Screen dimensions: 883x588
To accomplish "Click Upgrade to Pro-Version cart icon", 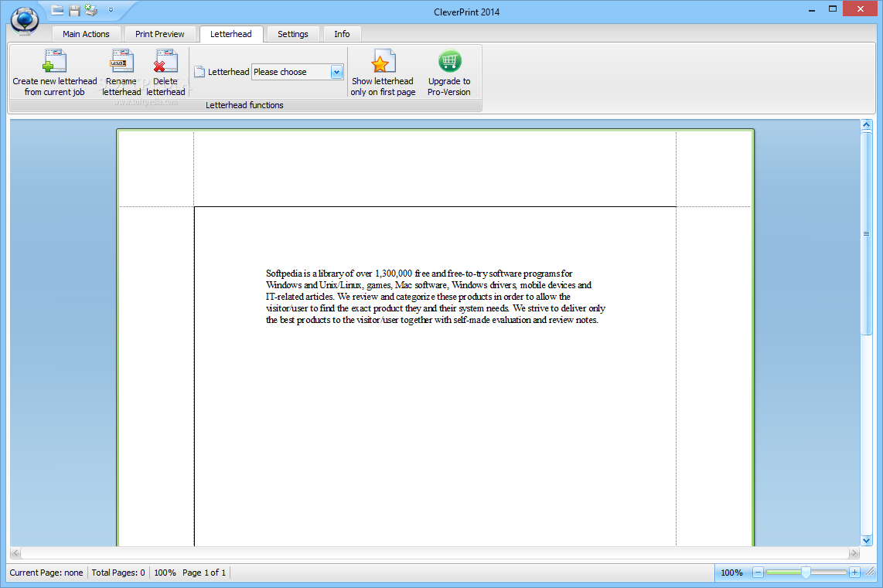I will pos(449,61).
